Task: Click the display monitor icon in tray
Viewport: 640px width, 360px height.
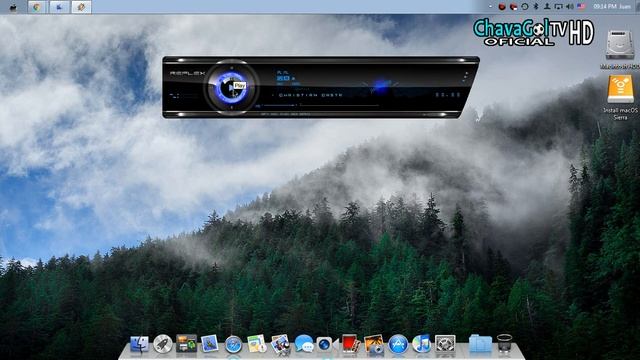Action: coord(558,7)
